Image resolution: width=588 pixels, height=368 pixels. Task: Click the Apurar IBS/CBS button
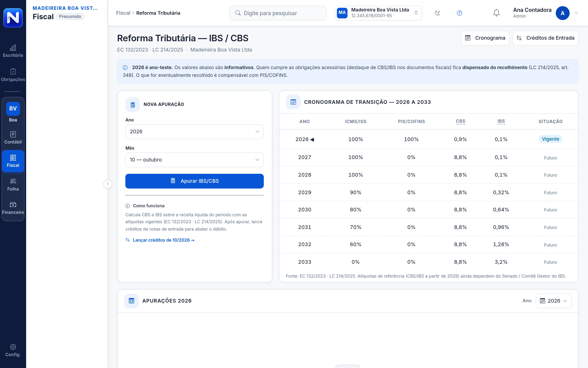[x=194, y=181]
